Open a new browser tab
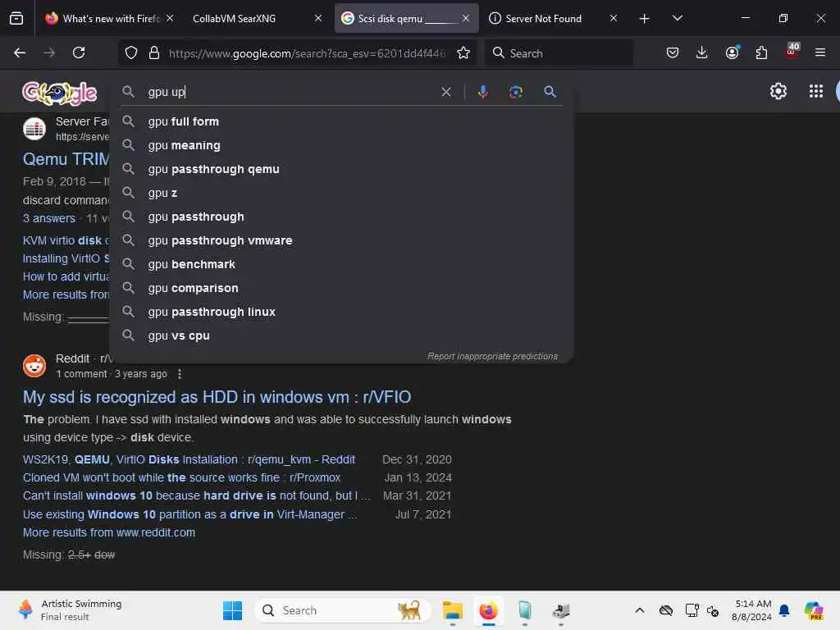Viewport: 840px width, 630px height. (x=645, y=19)
